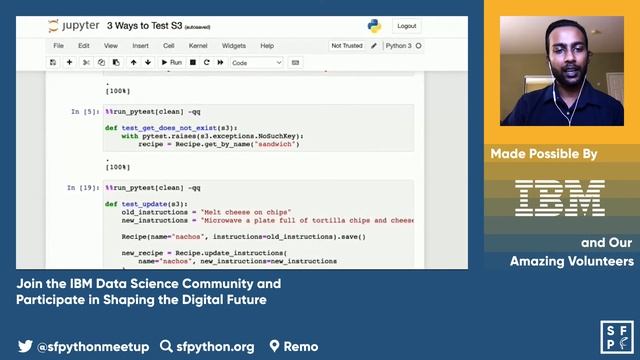The width and height of the screenshot is (640, 360).
Task: Copy selected cells icon
Action: (101, 62)
